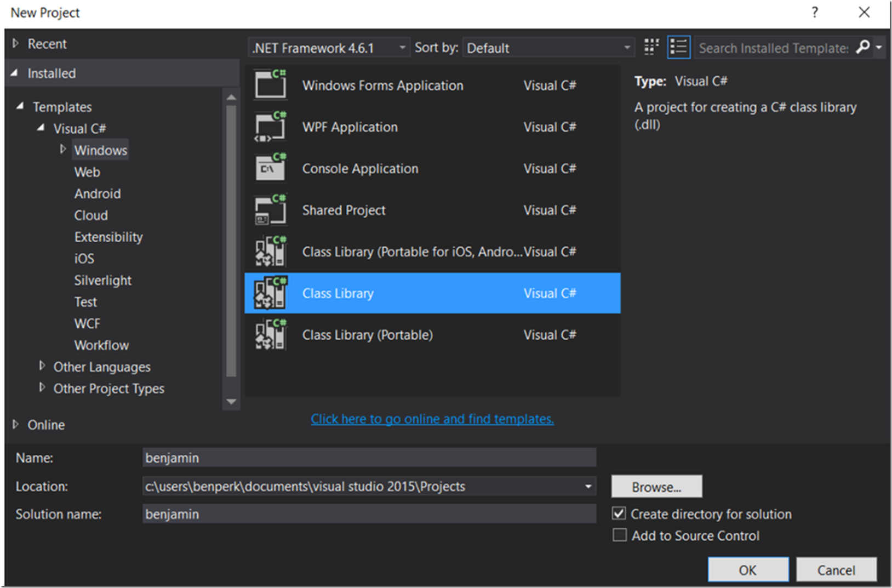
Task: Click the go online and find templates link
Action: point(432,419)
